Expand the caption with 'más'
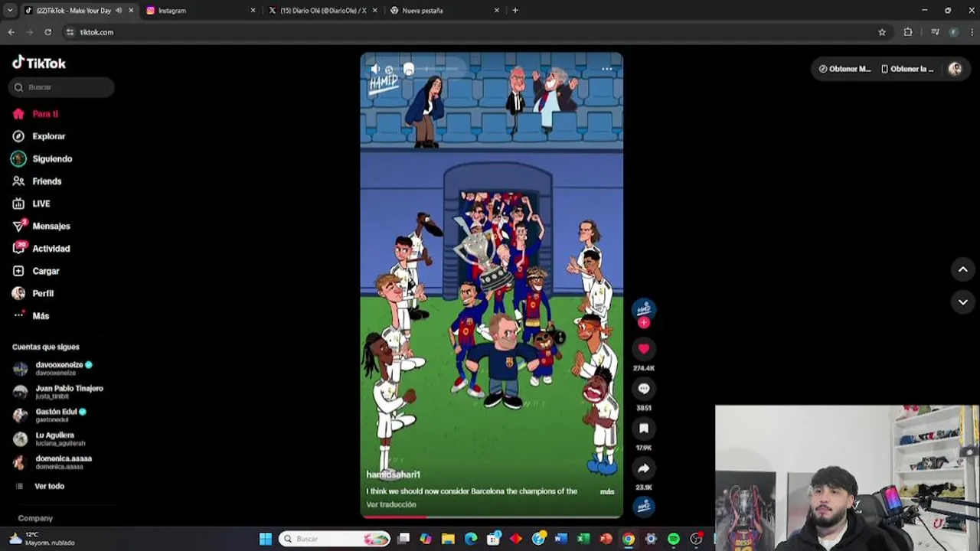This screenshot has width=980, height=551. point(606,491)
